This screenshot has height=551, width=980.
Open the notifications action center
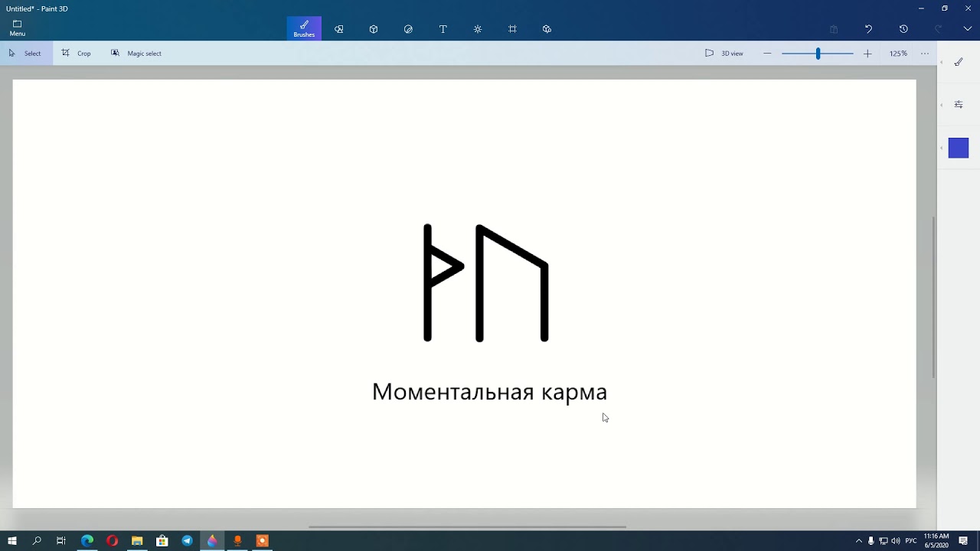point(963,541)
